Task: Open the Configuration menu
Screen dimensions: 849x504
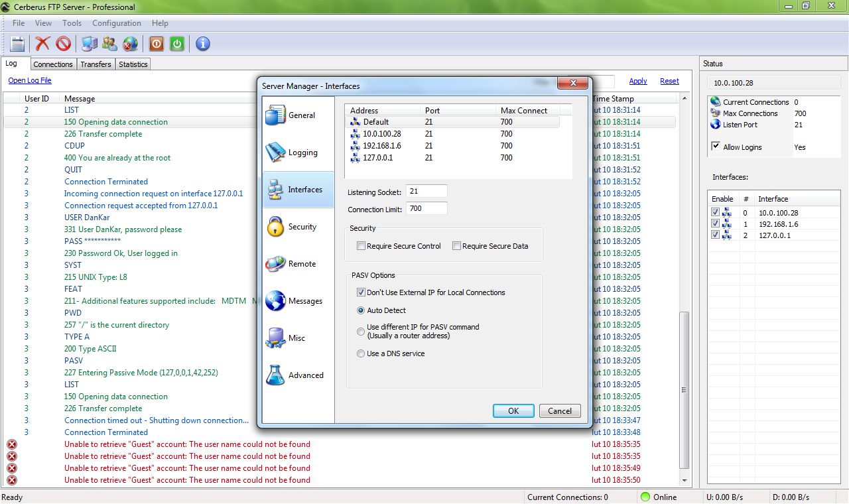Action: pyautogui.click(x=117, y=23)
